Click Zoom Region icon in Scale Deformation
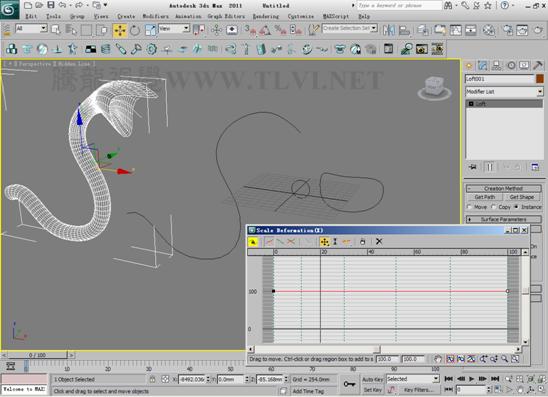This screenshot has width=548, height=397. pyautogui.click(x=515, y=359)
